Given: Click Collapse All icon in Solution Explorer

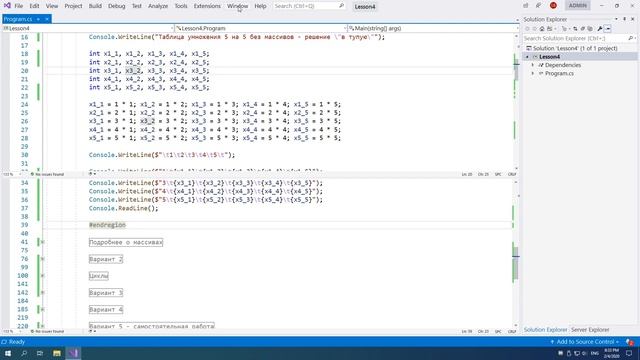Looking at the screenshot, I should [582, 29].
